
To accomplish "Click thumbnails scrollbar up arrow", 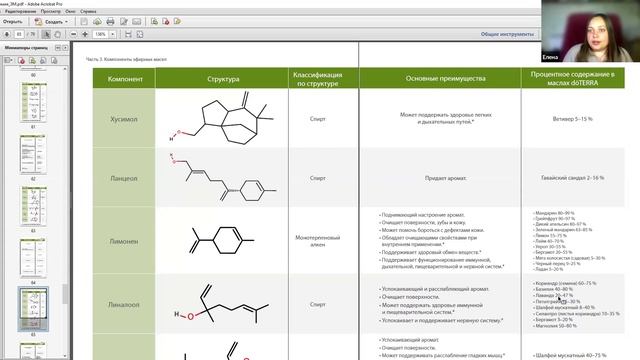I will [x=65, y=69].
